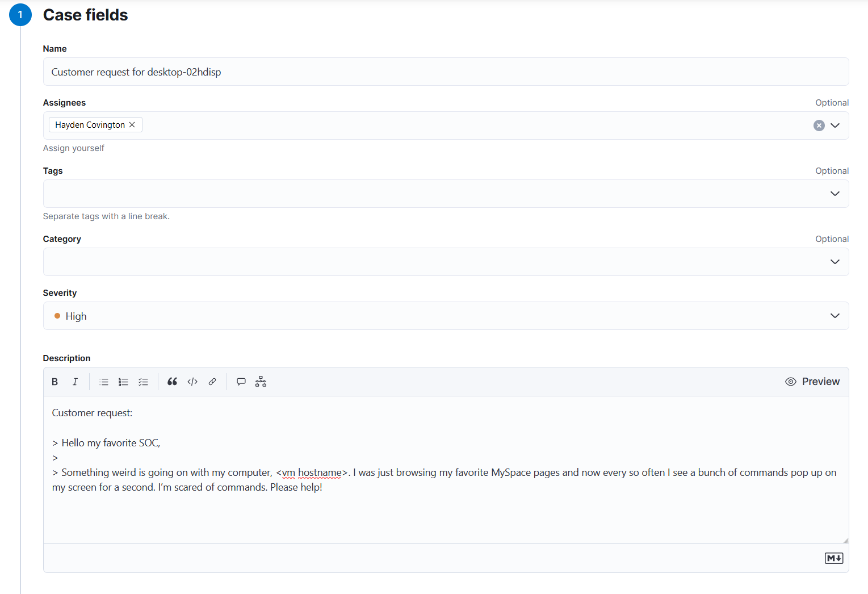Click the Hayden Covington assignee chip
Image resolution: width=868 pixels, height=594 pixels.
tap(95, 125)
